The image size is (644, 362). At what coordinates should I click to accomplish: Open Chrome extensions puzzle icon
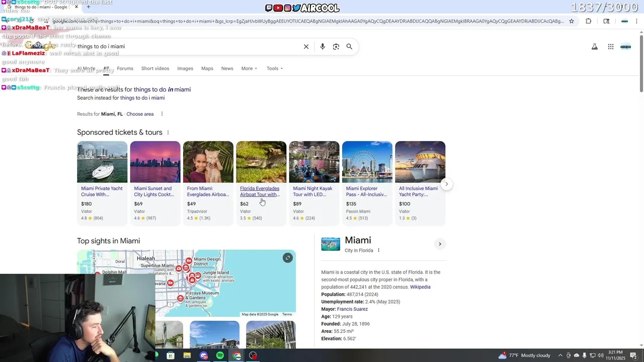pyautogui.click(x=589, y=21)
